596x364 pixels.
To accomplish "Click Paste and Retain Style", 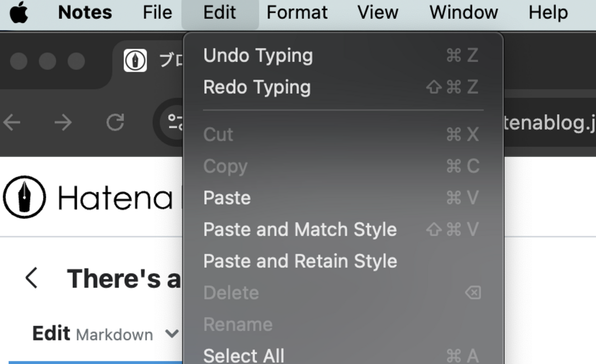I will [x=300, y=261].
